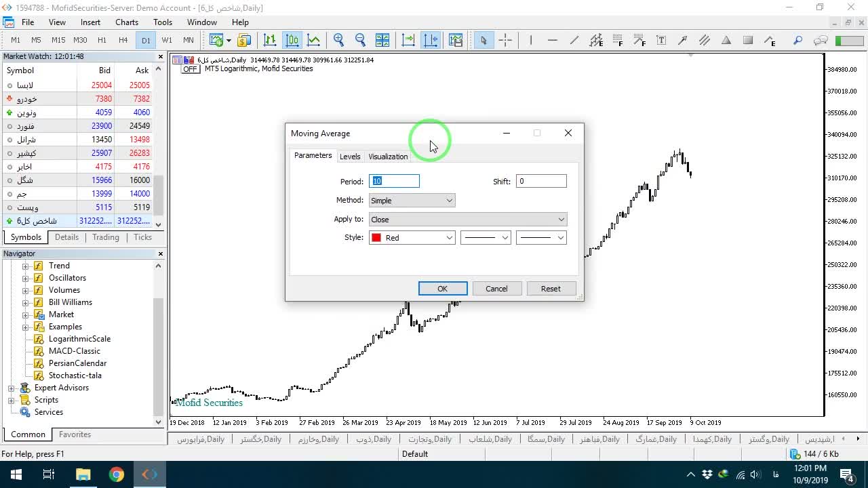Viewport: 868px width, 488px height.
Task: Select the equidistant channel tool
Action: tap(596, 40)
